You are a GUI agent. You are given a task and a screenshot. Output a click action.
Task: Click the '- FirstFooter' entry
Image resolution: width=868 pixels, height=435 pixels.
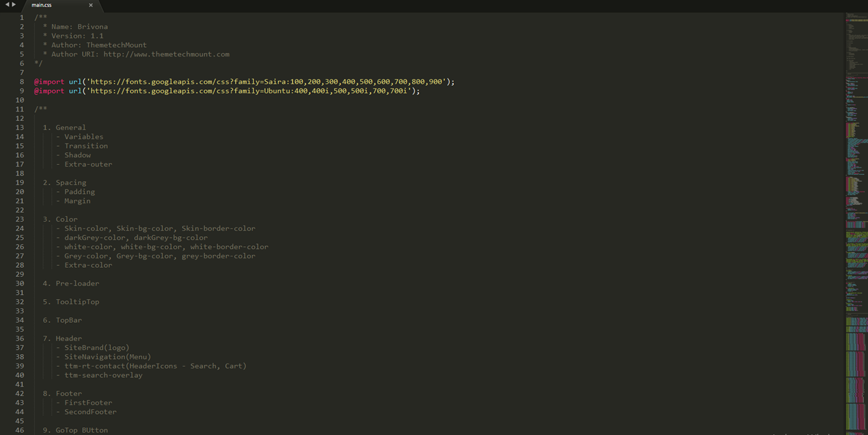pos(84,403)
